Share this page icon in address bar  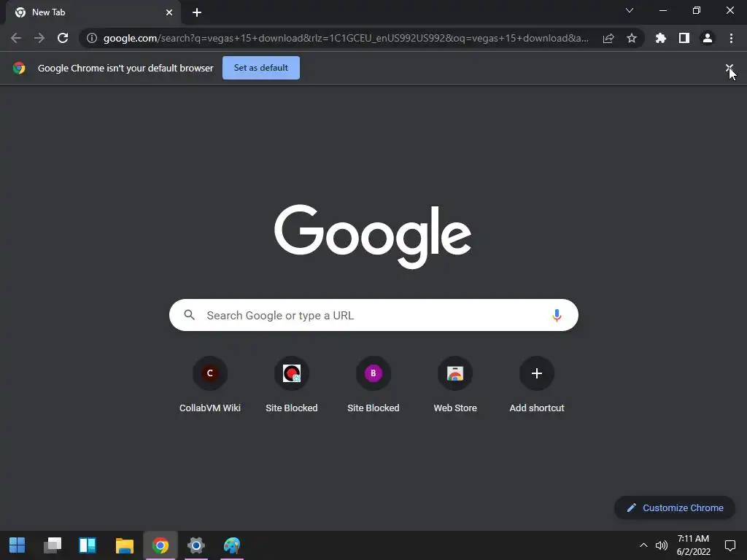click(608, 38)
